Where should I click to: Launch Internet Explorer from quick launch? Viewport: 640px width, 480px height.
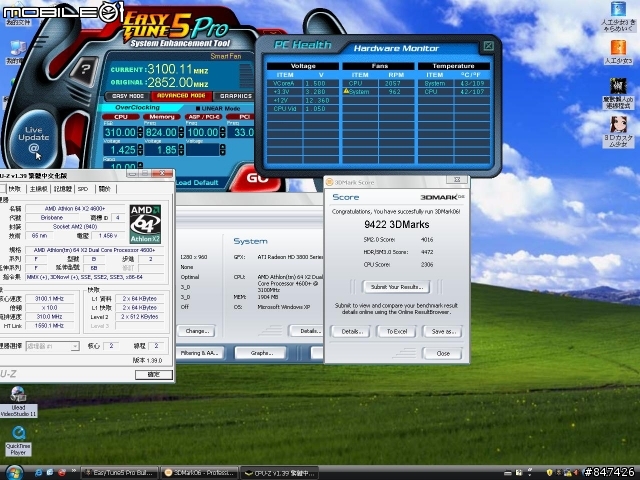[38, 473]
